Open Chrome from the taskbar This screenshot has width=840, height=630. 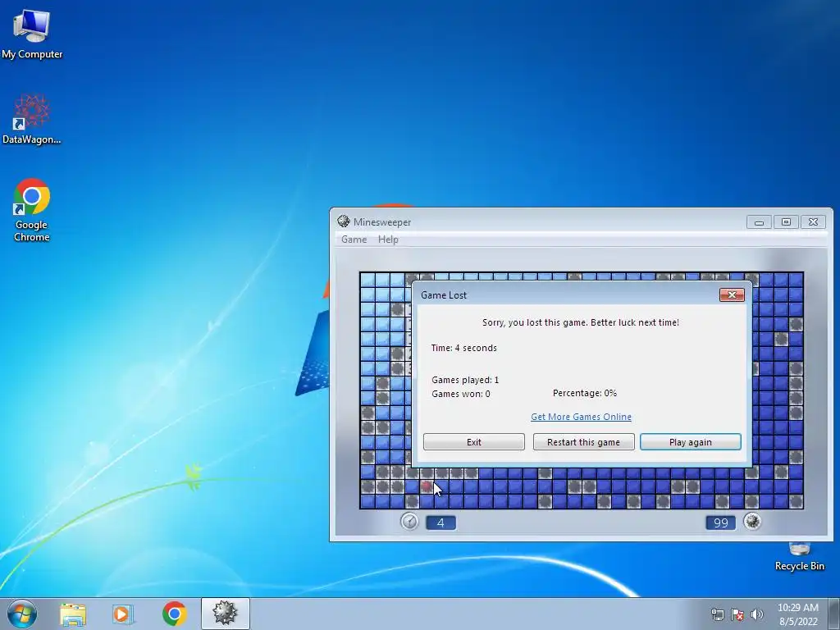tap(174, 614)
